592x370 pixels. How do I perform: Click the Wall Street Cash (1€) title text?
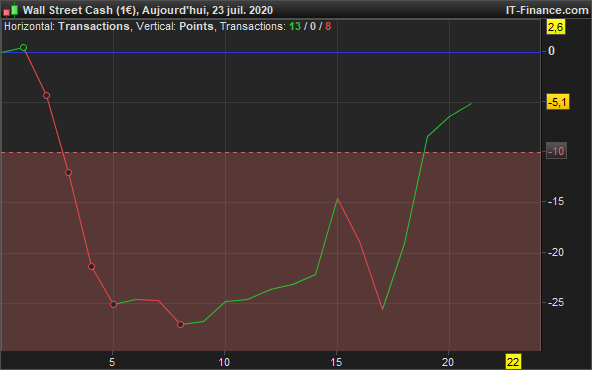pyautogui.click(x=80, y=10)
